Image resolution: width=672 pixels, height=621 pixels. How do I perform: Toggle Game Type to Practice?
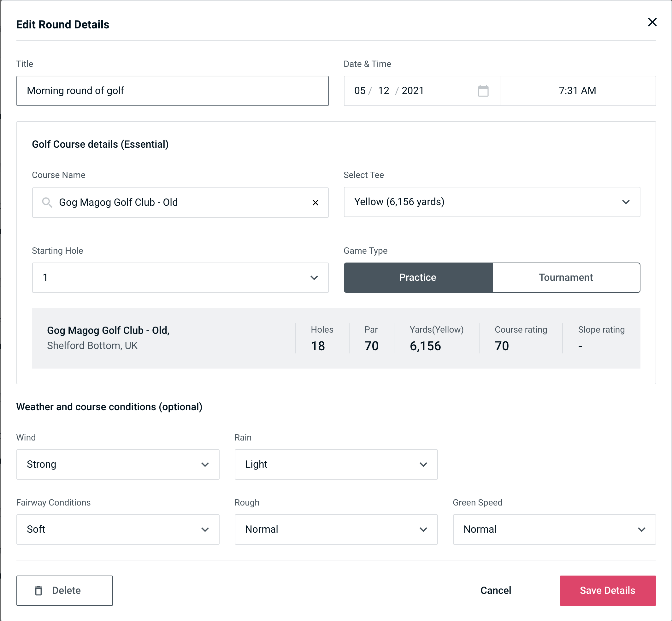[x=418, y=277]
